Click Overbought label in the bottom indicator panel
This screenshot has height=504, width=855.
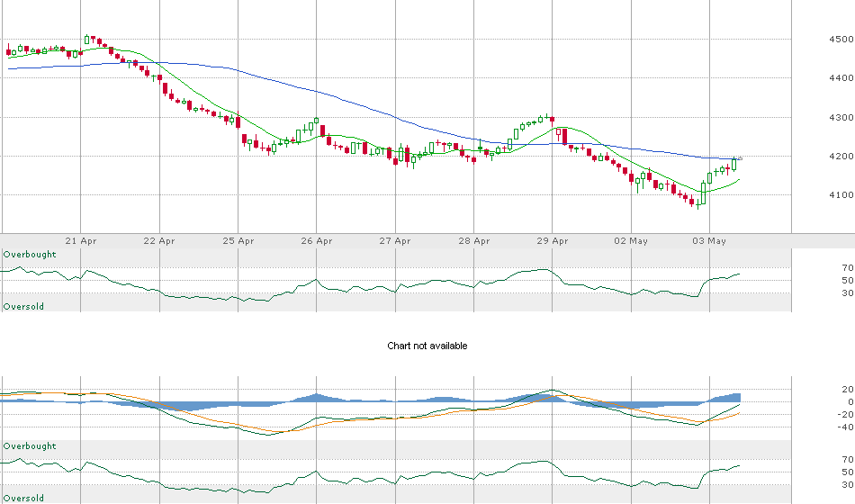coord(30,445)
